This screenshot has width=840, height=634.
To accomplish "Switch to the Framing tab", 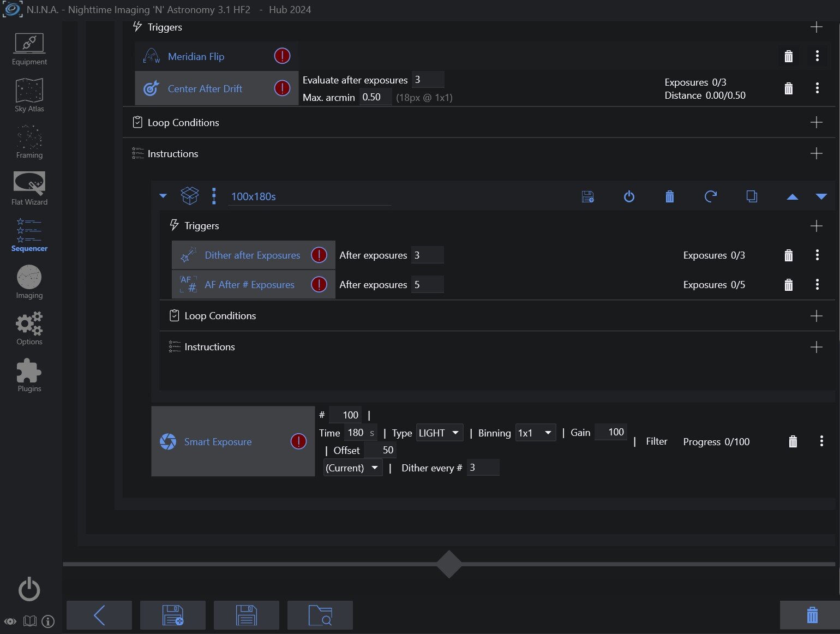I will pyautogui.click(x=29, y=142).
